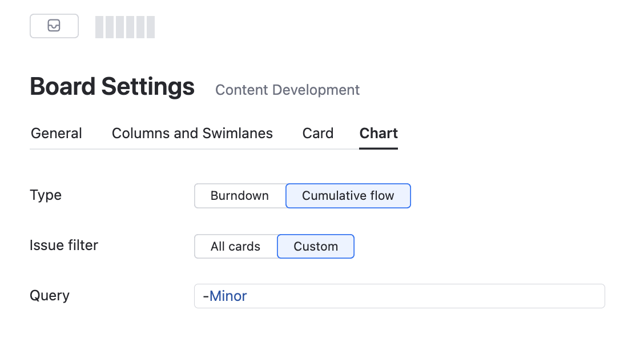This screenshot has width=644, height=338.
Task: Choose Burndown as the chart type
Action: [240, 196]
